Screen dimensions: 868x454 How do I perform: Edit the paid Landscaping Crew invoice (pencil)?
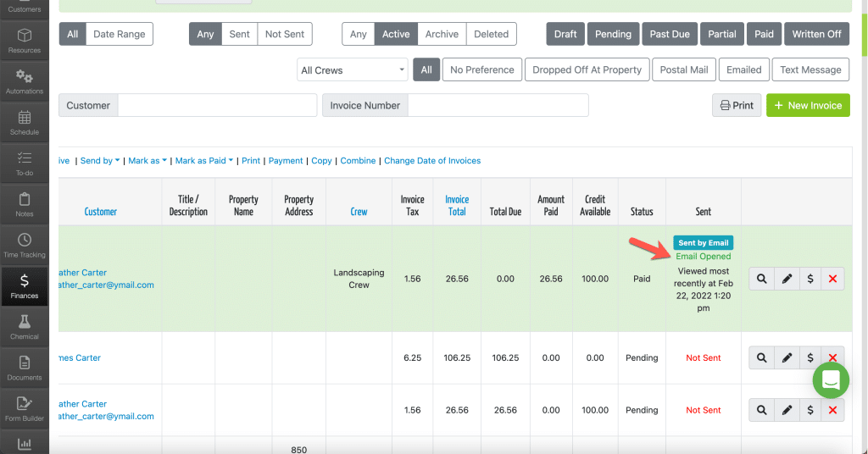click(x=787, y=279)
